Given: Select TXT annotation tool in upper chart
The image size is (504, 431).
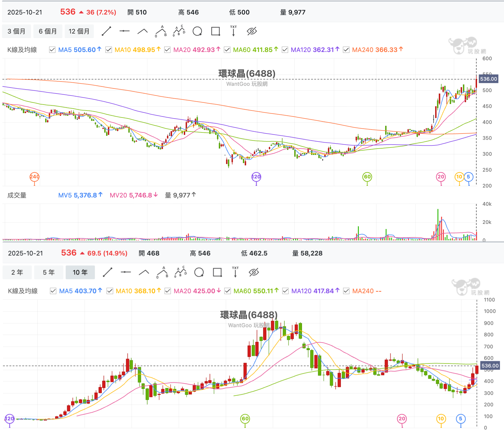Looking at the screenshot, I should click(x=234, y=31).
